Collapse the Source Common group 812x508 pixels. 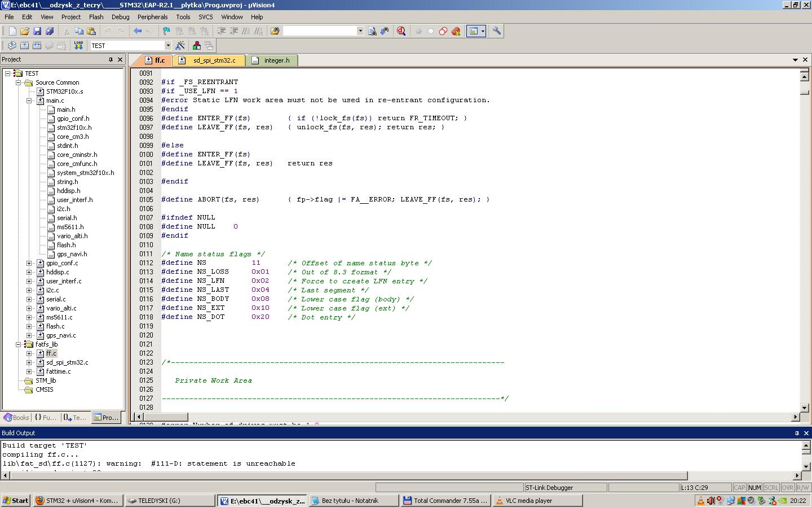[18, 82]
